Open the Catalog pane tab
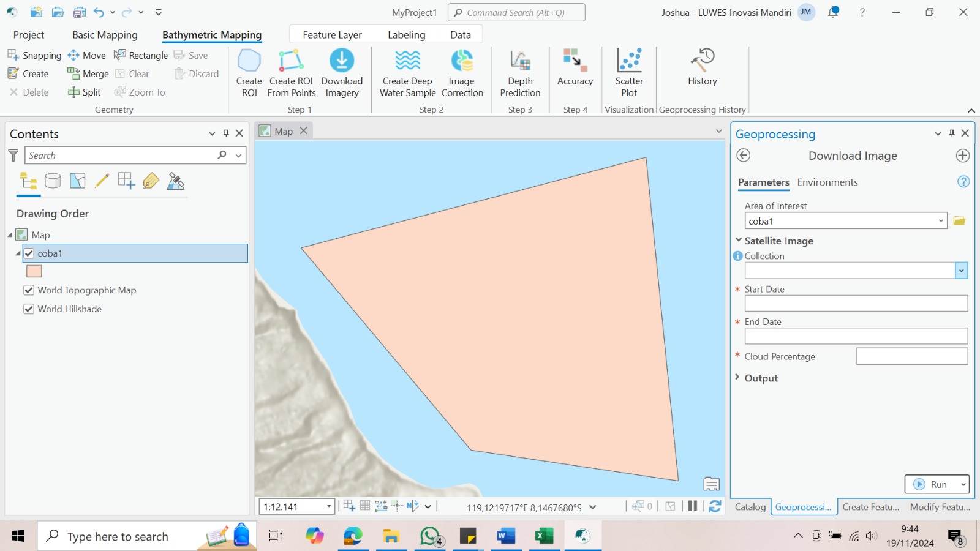Screen dimensions: 980x551 point(750,507)
